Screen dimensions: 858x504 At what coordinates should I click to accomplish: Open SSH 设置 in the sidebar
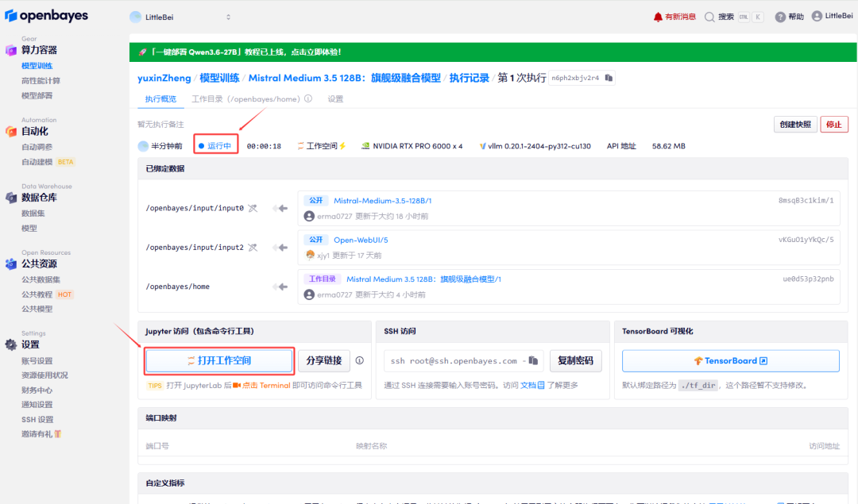coord(38,419)
